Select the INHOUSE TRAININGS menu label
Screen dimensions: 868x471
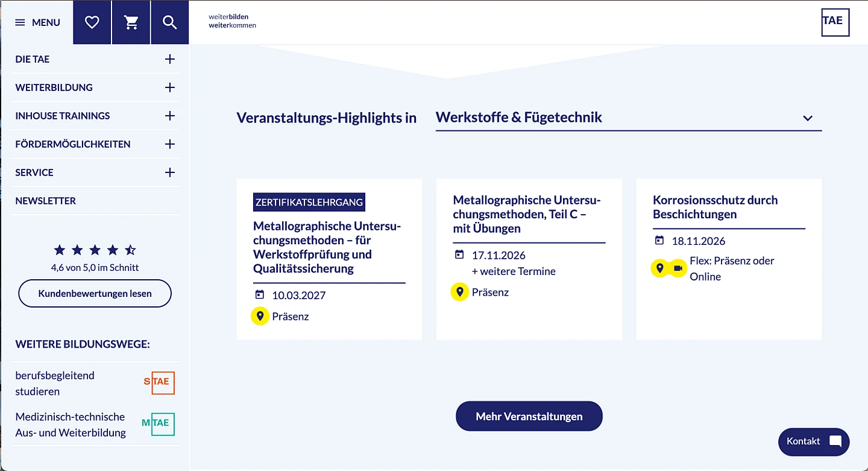point(63,116)
